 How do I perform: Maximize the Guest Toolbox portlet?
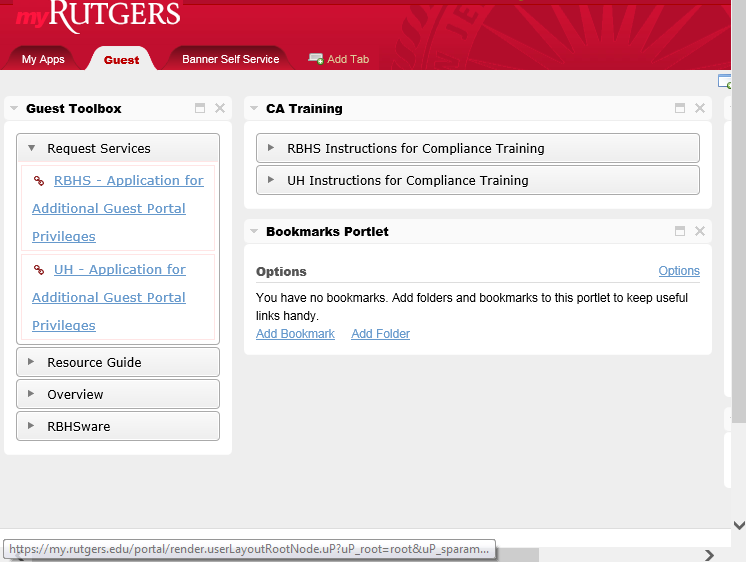click(x=200, y=108)
